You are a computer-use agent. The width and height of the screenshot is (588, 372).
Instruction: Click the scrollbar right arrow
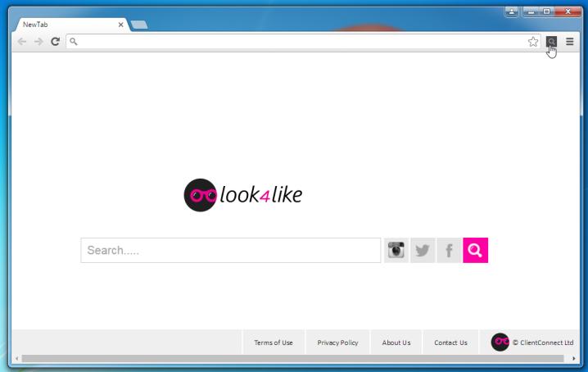click(574, 359)
